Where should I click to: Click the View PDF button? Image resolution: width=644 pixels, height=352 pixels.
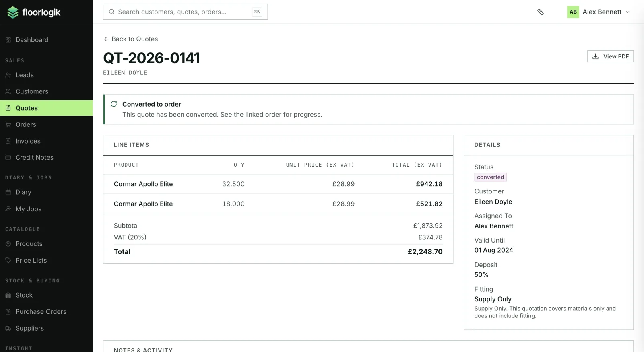[x=610, y=56]
